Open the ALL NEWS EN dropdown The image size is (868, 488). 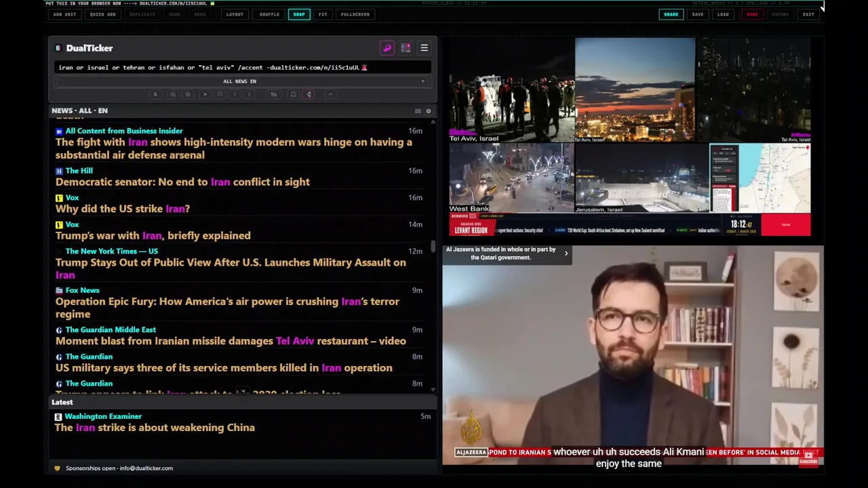click(x=241, y=81)
